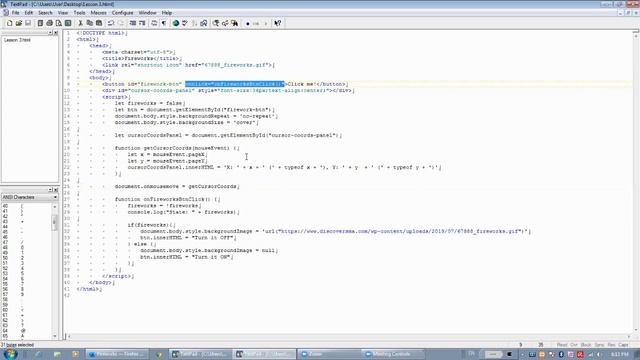
Task: Switch to the Meeting Controls taskbar button
Action: click(x=393, y=354)
